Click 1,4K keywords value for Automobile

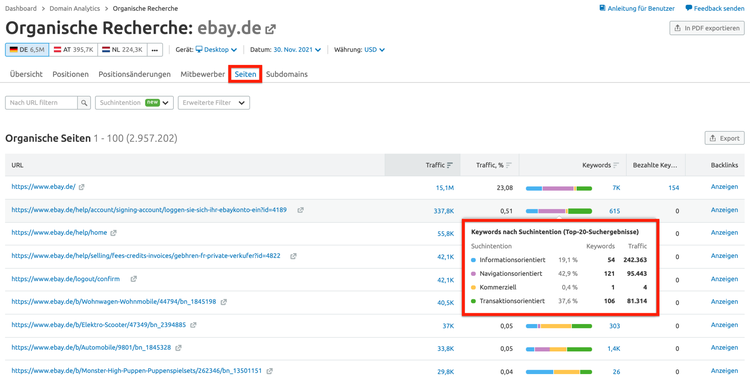click(x=614, y=349)
